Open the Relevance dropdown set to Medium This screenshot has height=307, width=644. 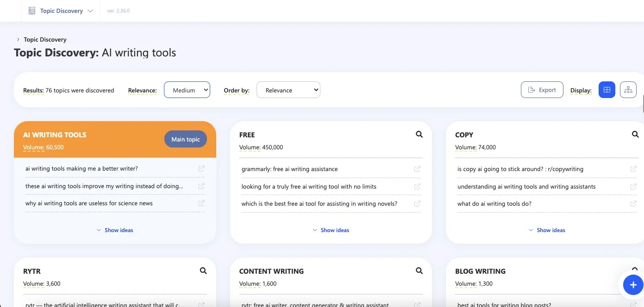187,90
